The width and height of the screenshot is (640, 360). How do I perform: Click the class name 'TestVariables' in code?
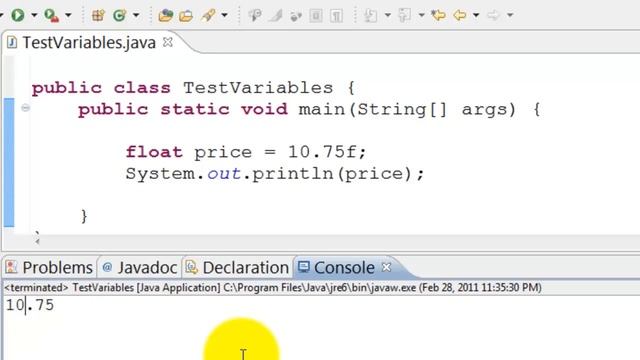pos(258,88)
